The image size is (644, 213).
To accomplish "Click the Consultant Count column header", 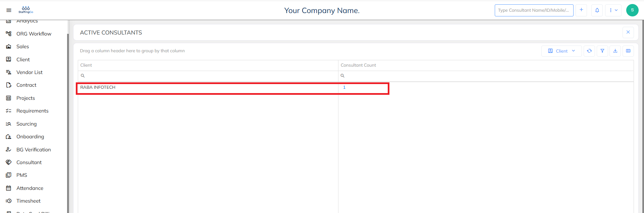I will [358, 65].
